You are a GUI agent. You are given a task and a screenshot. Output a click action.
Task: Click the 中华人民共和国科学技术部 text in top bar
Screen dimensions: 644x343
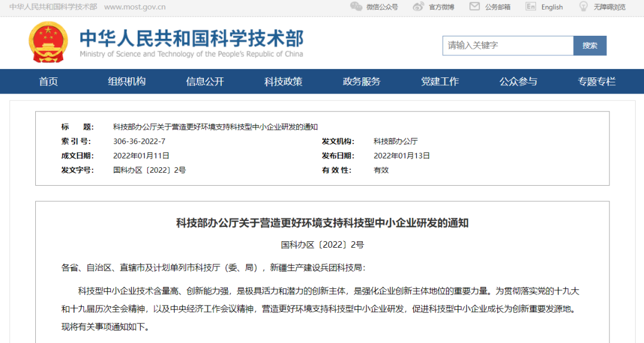(54, 7)
